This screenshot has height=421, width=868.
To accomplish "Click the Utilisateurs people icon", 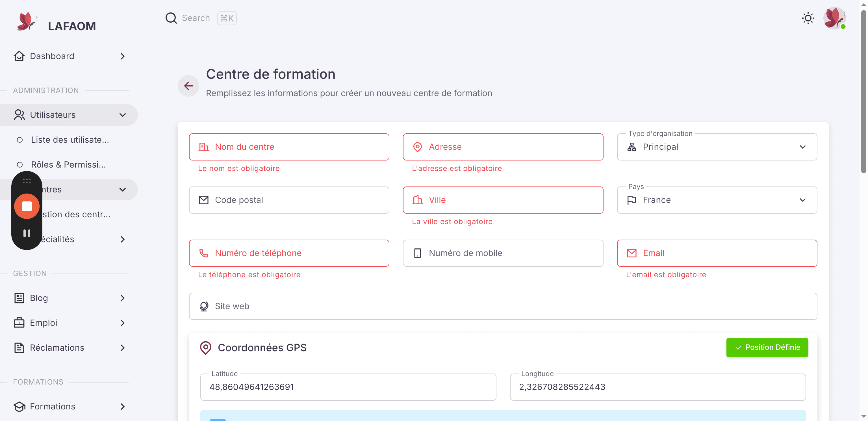I will tap(19, 115).
